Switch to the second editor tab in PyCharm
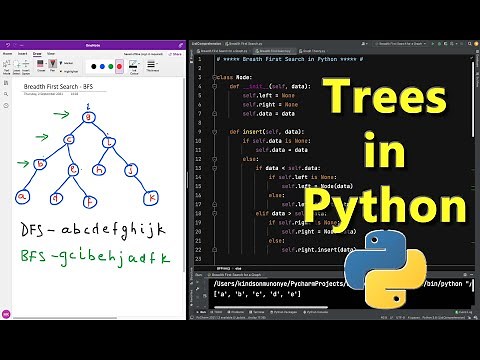Image resolution: width=480 pixels, height=360 pixels. tap(275, 51)
